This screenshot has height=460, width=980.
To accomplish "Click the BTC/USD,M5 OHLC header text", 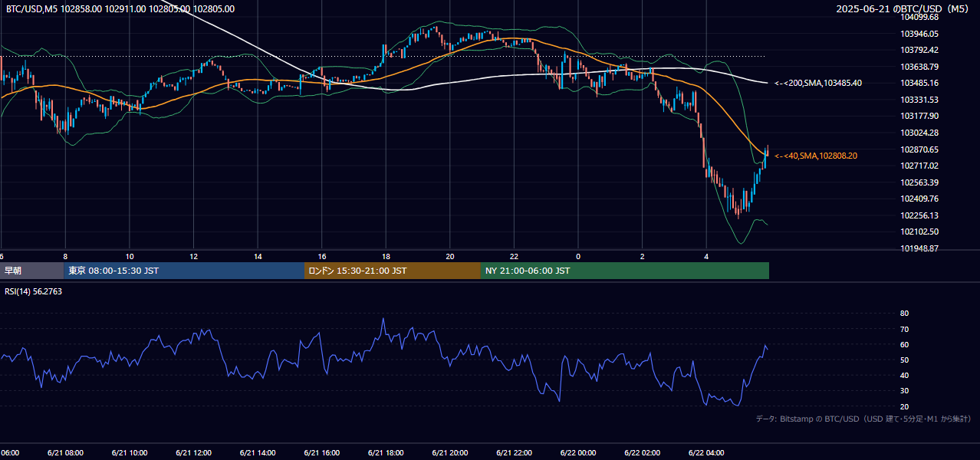I will [x=120, y=9].
